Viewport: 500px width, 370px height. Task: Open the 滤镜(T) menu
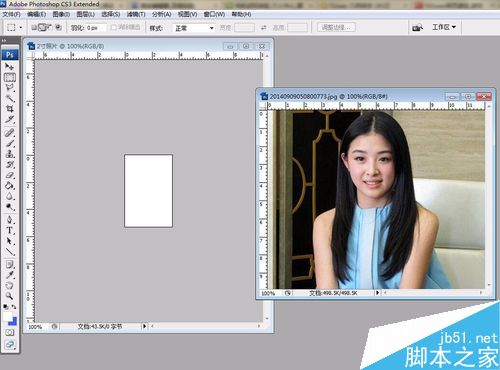pos(136,14)
